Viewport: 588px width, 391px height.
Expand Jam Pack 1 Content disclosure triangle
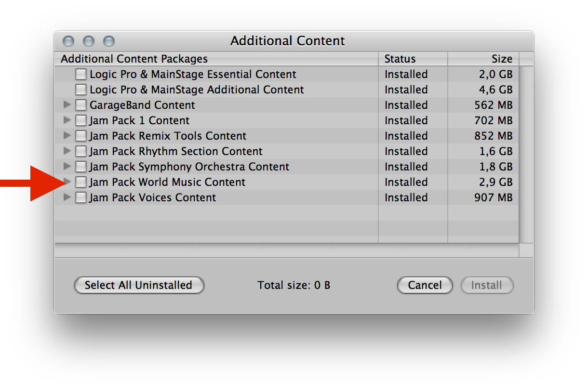(67, 120)
